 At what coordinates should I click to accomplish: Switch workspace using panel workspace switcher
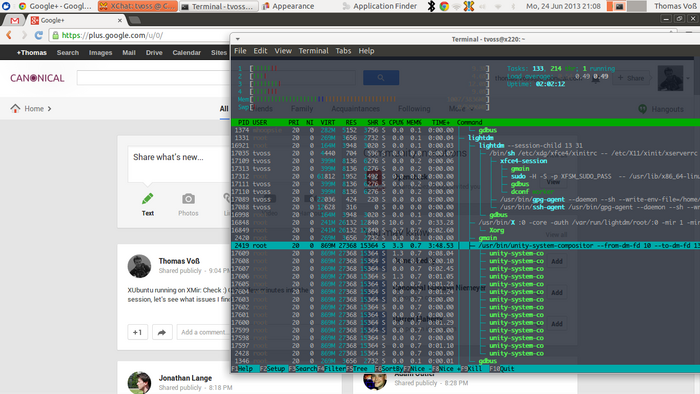[x=626, y=6]
